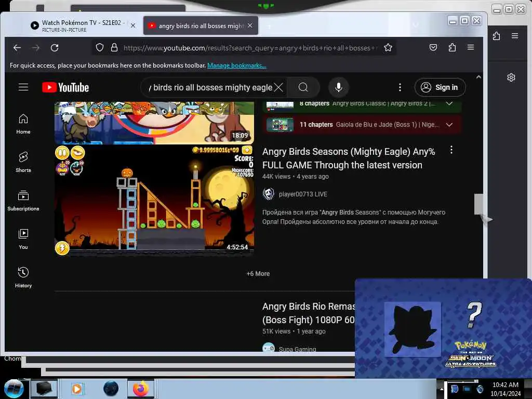This screenshot has width=532, height=399.
Task: Open hamburger menu in background window
Action: pos(515,36)
